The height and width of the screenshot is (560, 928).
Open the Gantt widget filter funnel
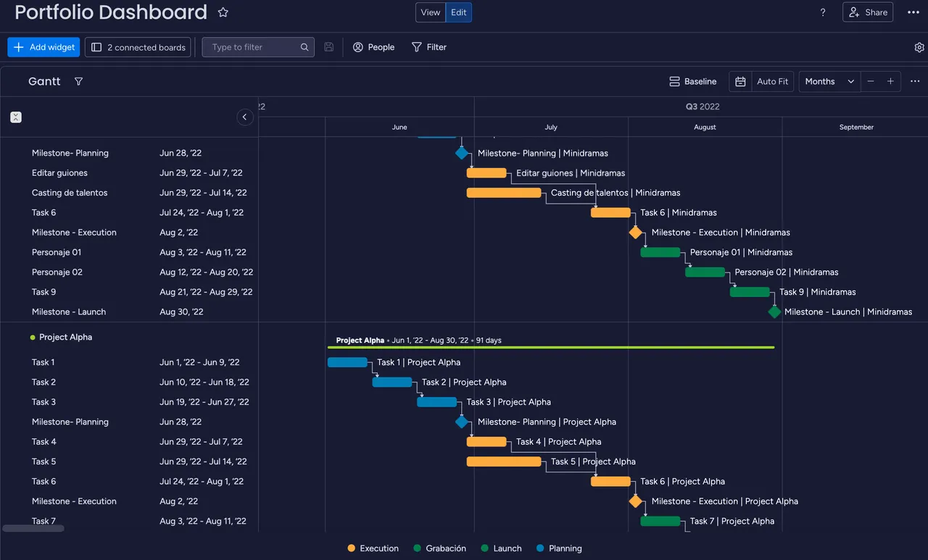tap(79, 81)
